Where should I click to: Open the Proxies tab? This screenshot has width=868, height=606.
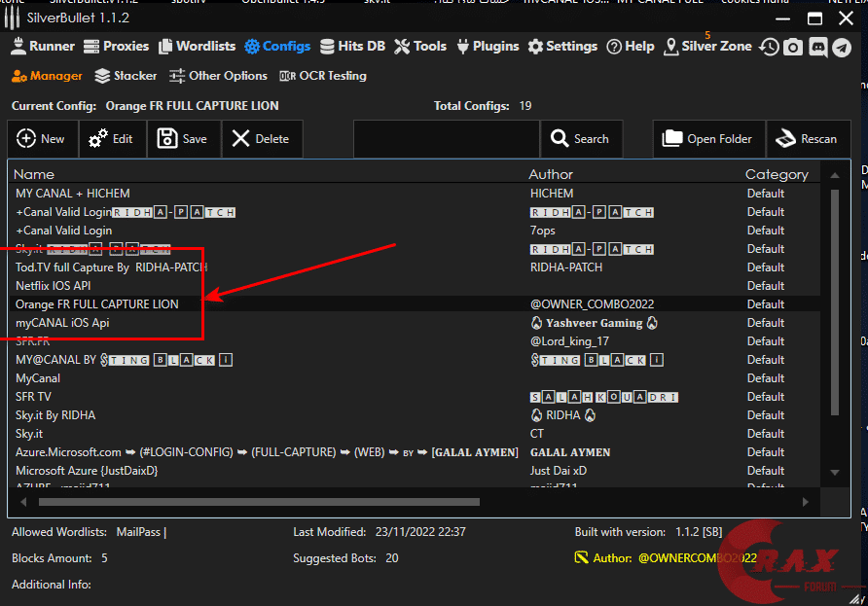pos(117,46)
